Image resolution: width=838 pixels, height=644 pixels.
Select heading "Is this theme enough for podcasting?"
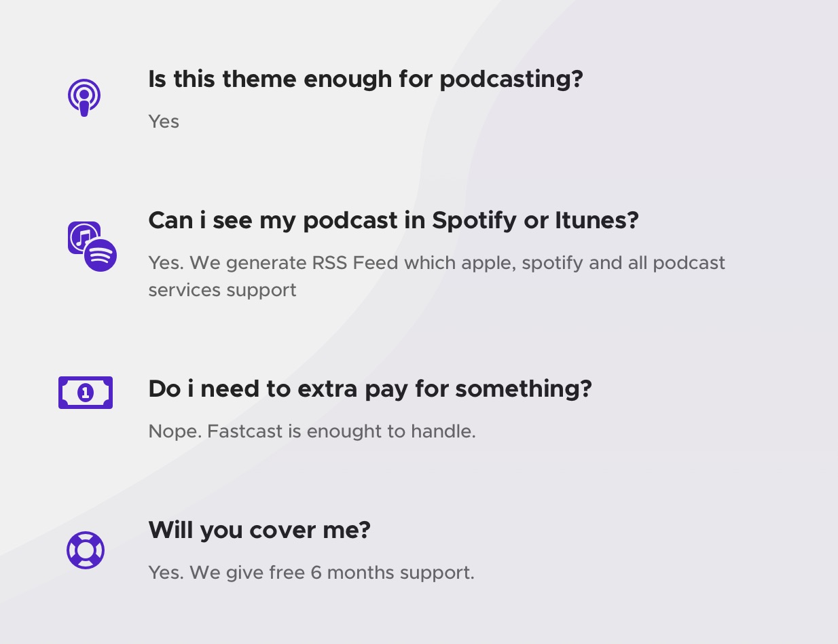[365, 79]
